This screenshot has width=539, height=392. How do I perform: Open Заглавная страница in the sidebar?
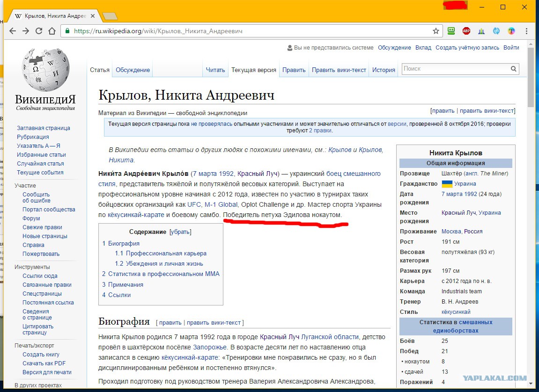coord(43,128)
